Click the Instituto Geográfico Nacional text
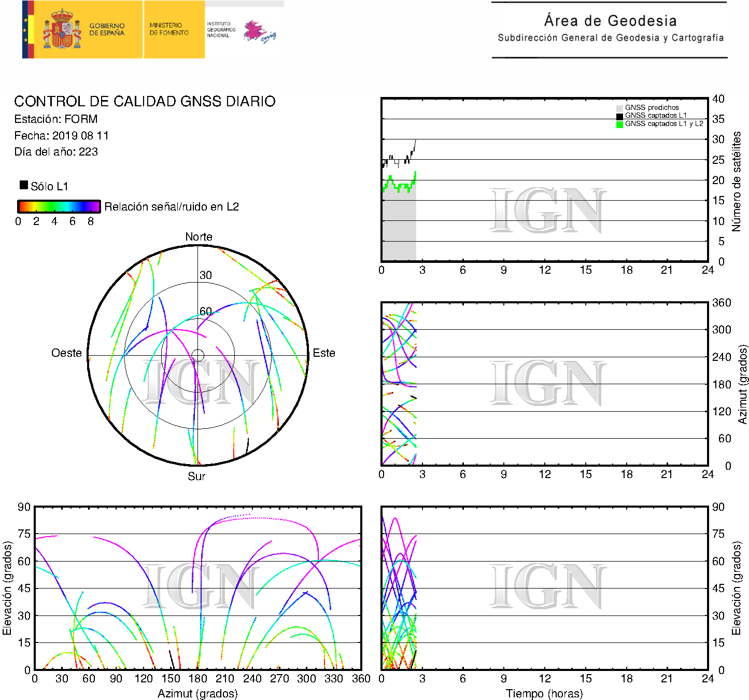Screen dimensions: 749x700 tap(221, 30)
